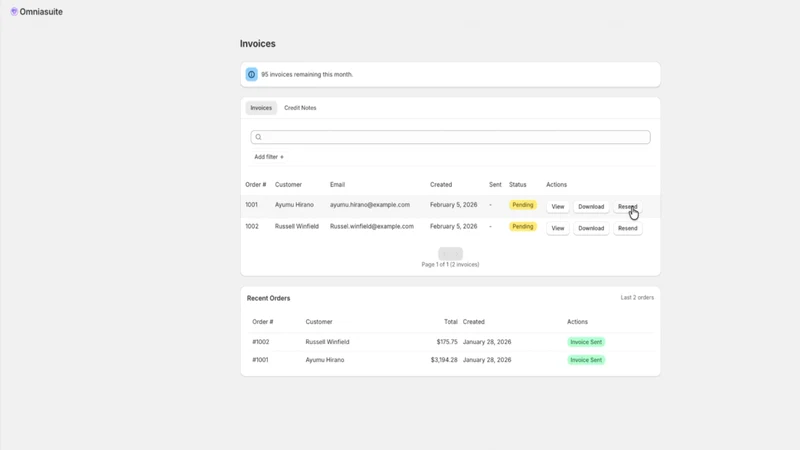Click total $3,194.28 in Recent Orders

tap(444, 360)
